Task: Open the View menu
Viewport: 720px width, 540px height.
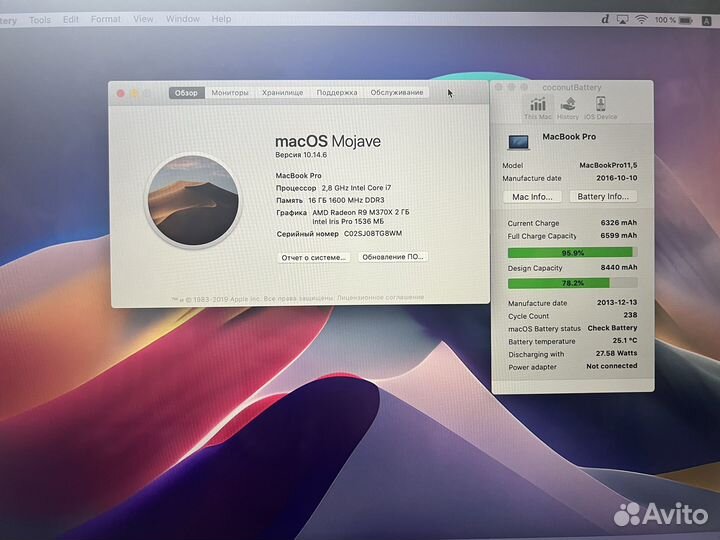Action: click(x=143, y=19)
